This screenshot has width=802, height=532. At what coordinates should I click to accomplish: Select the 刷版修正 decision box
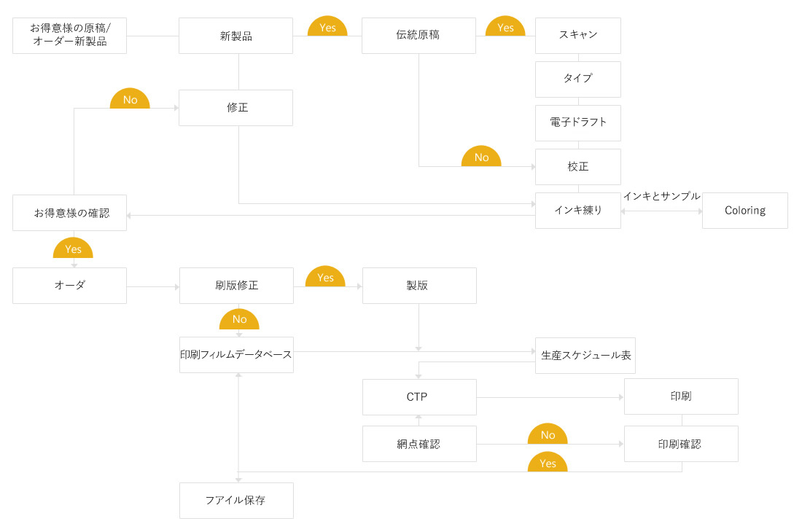(235, 286)
